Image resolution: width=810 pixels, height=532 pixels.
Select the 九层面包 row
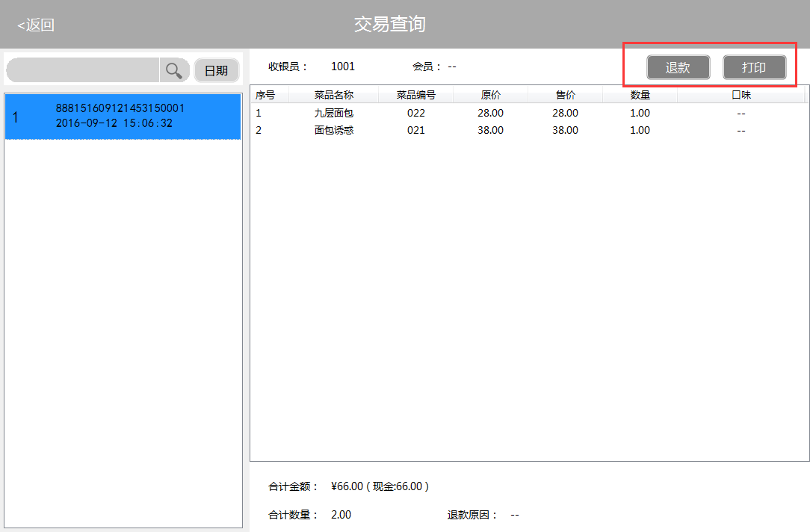(x=333, y=113)
